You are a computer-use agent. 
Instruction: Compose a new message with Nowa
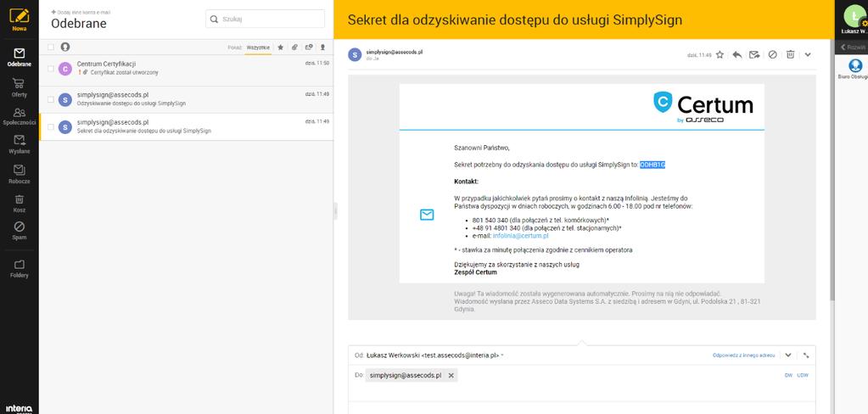(x=20, y=20)
